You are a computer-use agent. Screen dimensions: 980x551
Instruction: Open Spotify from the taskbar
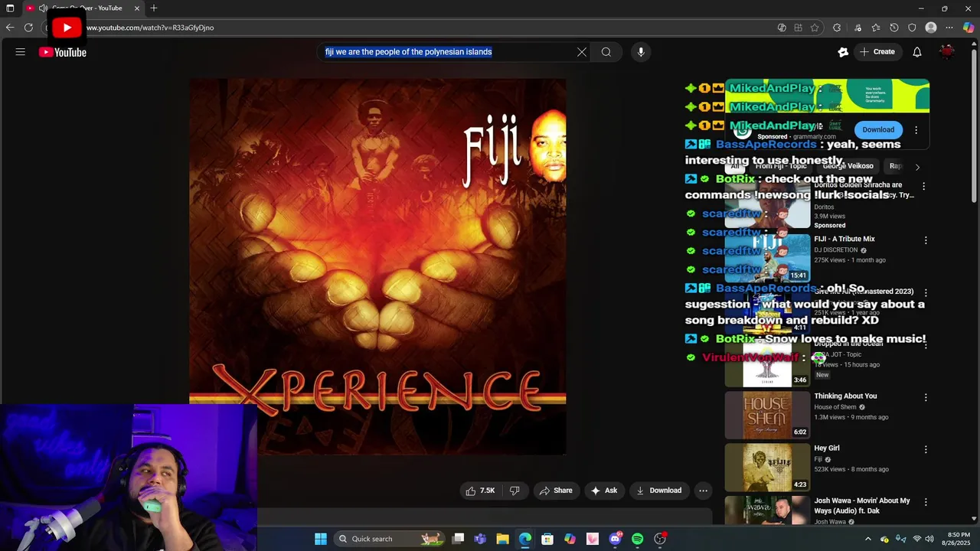click(637, 539)
